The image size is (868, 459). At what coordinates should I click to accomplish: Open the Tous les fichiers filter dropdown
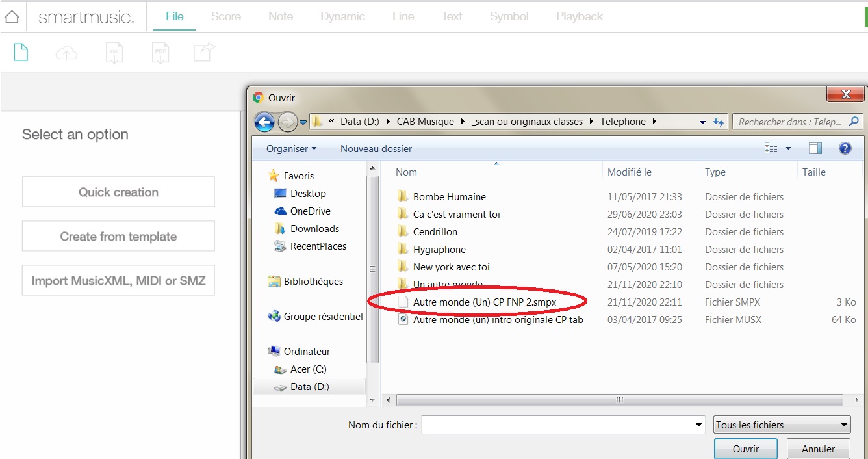coord(782,425)
